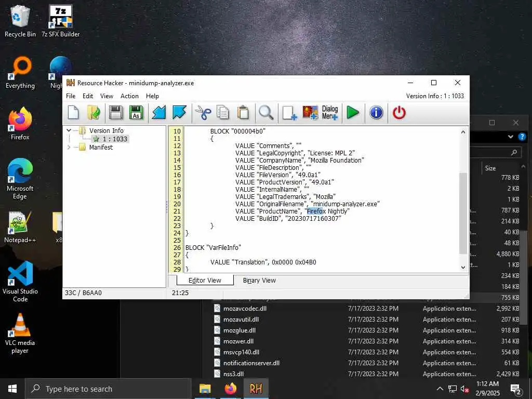Expand the Manifest tree node
This screenshot has width=532, height=399.
click(x=69, y=147)
